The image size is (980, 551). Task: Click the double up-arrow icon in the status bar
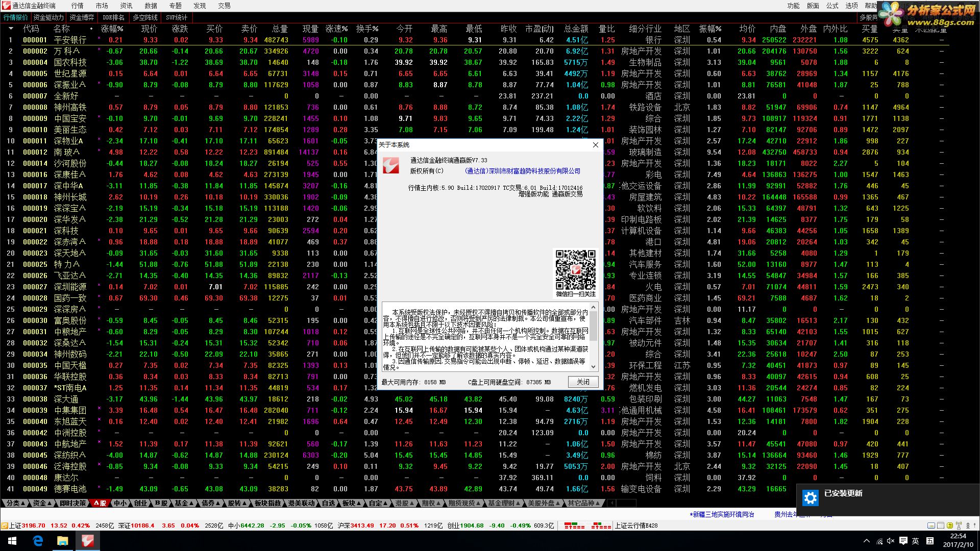click(x=967, y=525)
